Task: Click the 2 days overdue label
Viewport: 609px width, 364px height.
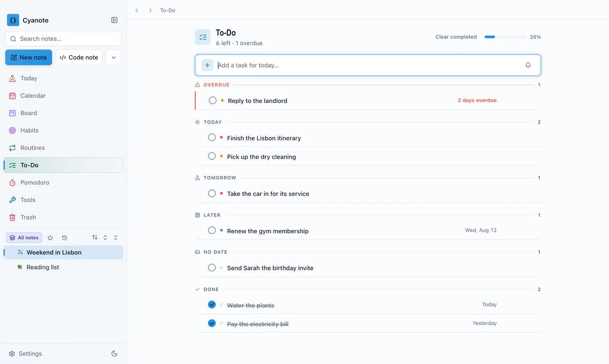Action: coord(477,101)
